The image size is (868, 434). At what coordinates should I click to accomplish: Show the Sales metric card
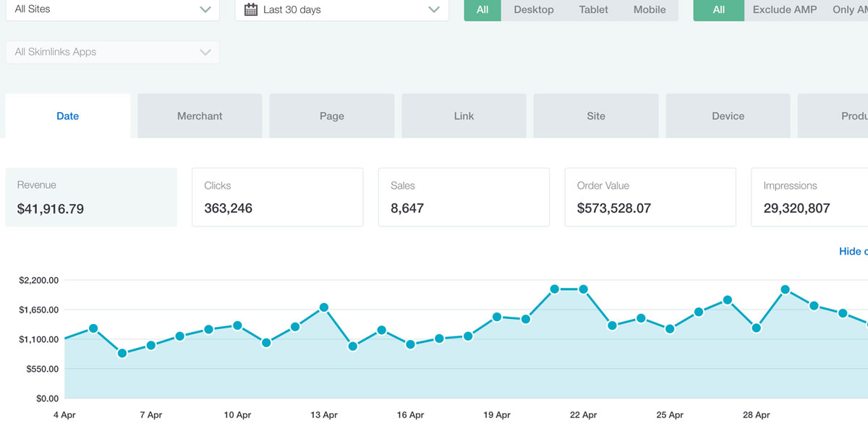464,197
